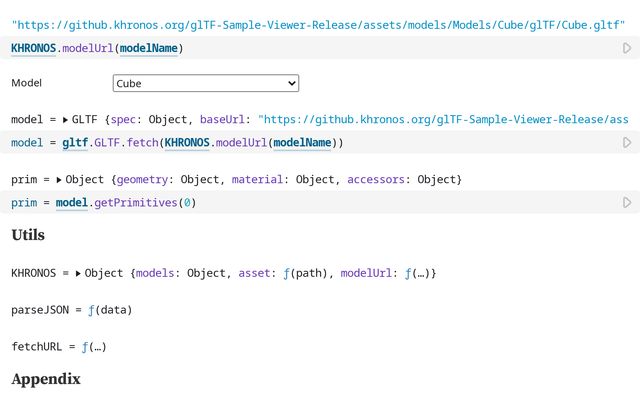Click the Utils section heading

click(x=28, y=236)
